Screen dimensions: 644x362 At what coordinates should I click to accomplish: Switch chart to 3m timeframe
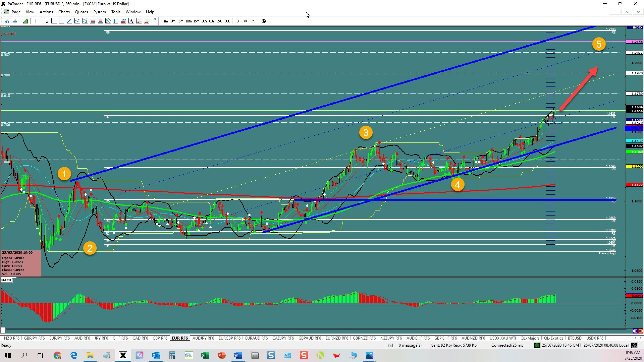(x=173, y=21)
